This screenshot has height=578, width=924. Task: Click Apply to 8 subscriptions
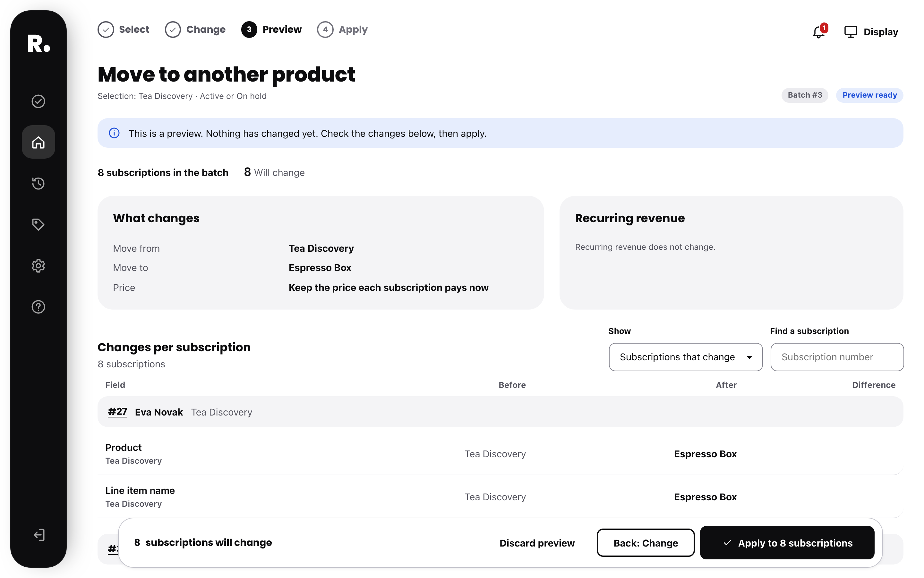[787, 543]
